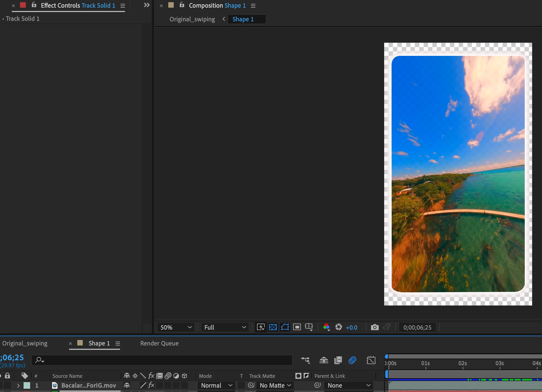Open the Graph Editor icon
Viewport: 542px width, 392px height.
coord(371,360)
